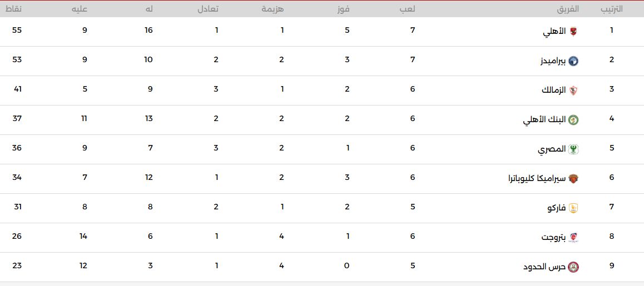Image resolution: width=644 pixels, height=286 pixels.
Task: Open the البنك الأهلي team name link
Action: coord(544,120)
